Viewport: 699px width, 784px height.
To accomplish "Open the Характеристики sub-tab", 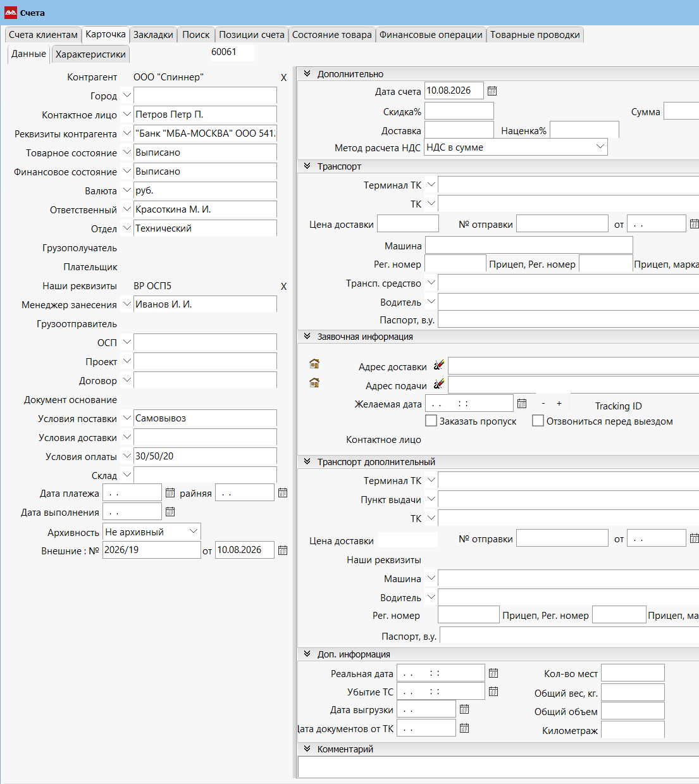I will (90, 54).
